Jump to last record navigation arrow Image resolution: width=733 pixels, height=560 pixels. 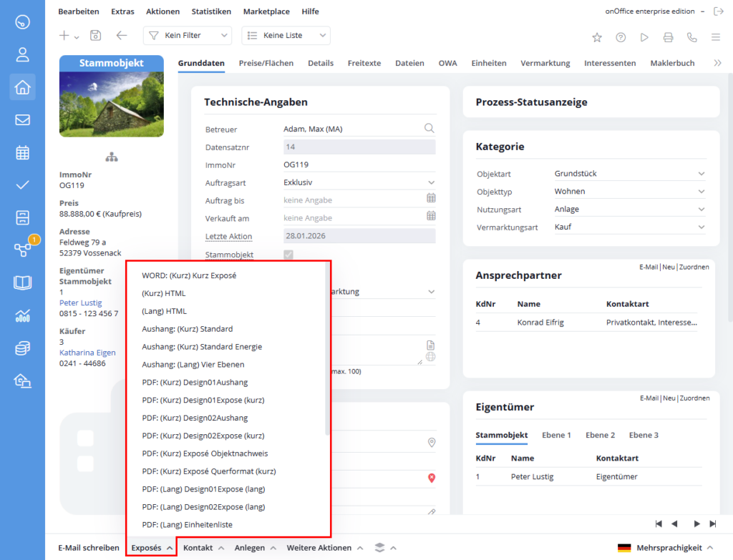tap(713, 524)
